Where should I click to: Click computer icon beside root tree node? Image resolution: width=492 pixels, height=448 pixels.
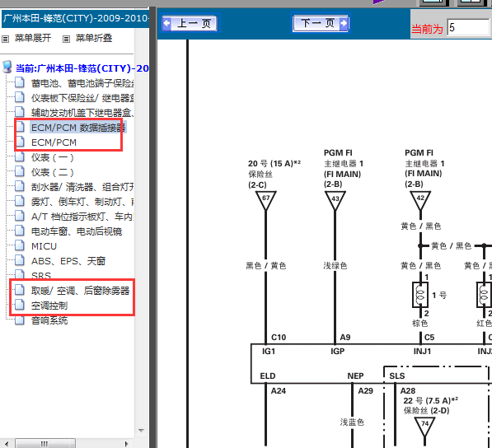pos(7,67)
